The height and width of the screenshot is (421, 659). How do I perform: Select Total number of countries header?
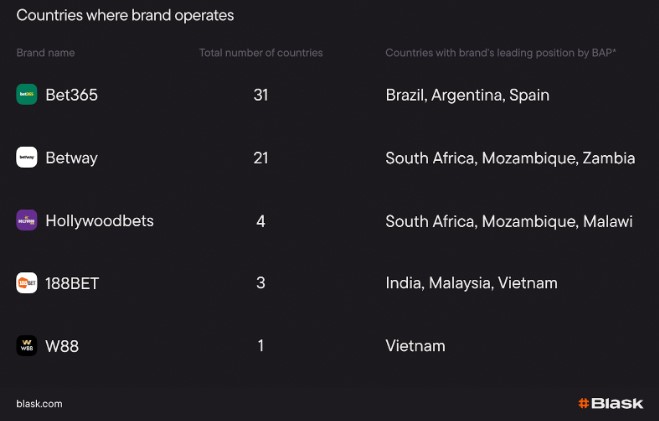261,53
